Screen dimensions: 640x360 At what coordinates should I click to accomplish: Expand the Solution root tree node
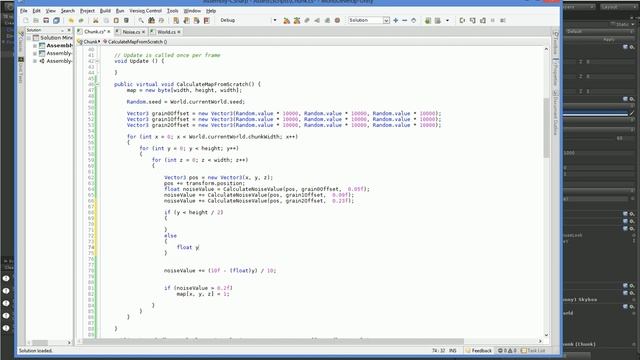tap(29, 38)
